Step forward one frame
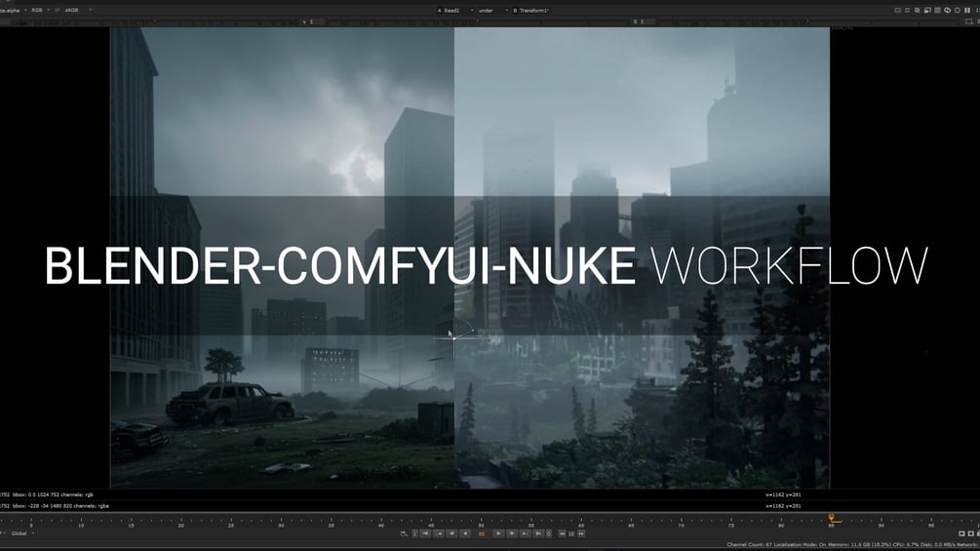 pyautogui.click(x=512, y=533)
